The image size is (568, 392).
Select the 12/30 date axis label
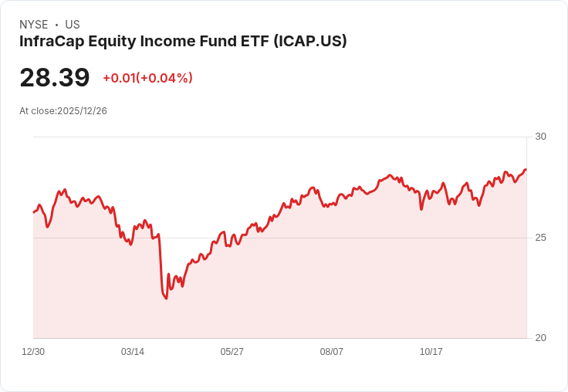33,352
